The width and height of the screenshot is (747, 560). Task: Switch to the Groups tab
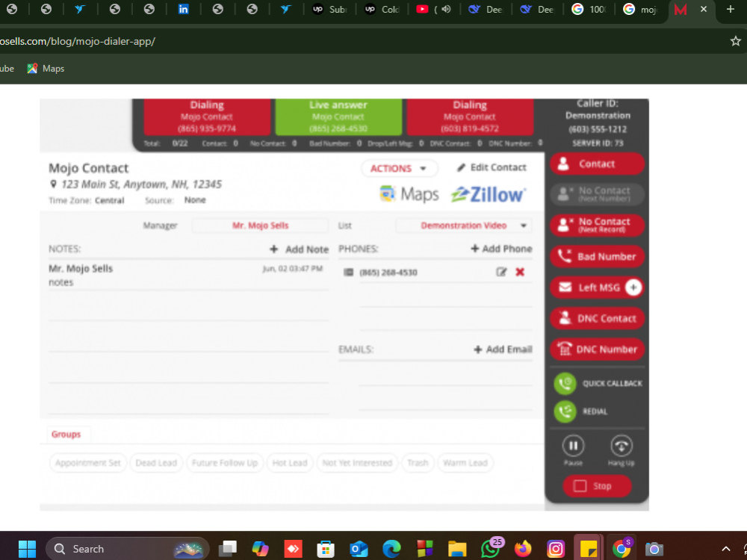(x=66, y=435)
